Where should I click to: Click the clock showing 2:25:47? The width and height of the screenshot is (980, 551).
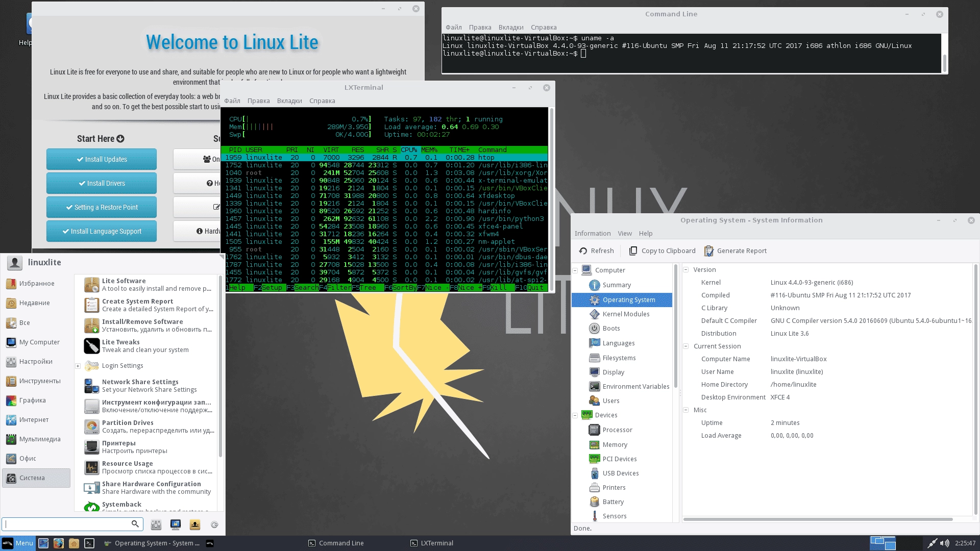coord(965,543)
